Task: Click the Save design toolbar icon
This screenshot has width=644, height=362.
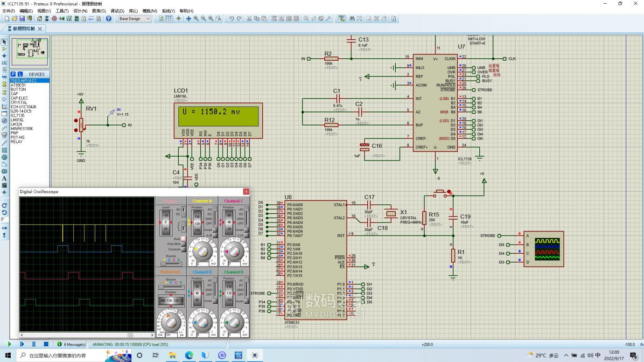Action: (22, 19)
